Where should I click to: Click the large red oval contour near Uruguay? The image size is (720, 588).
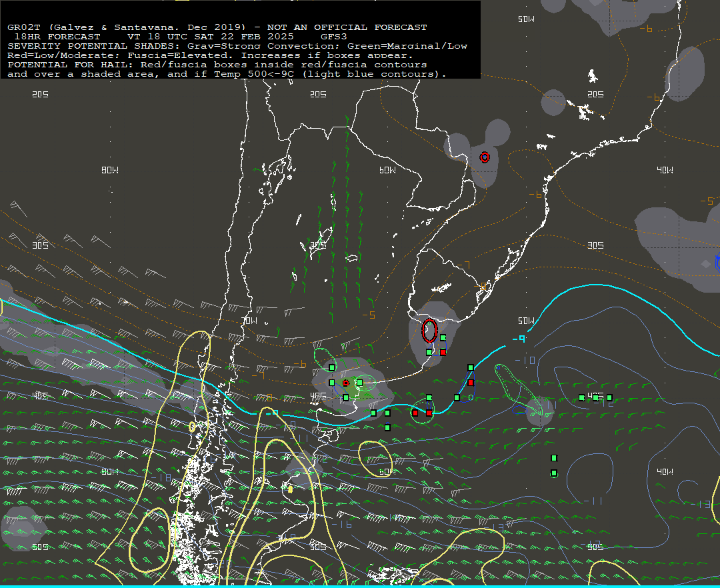429,331
